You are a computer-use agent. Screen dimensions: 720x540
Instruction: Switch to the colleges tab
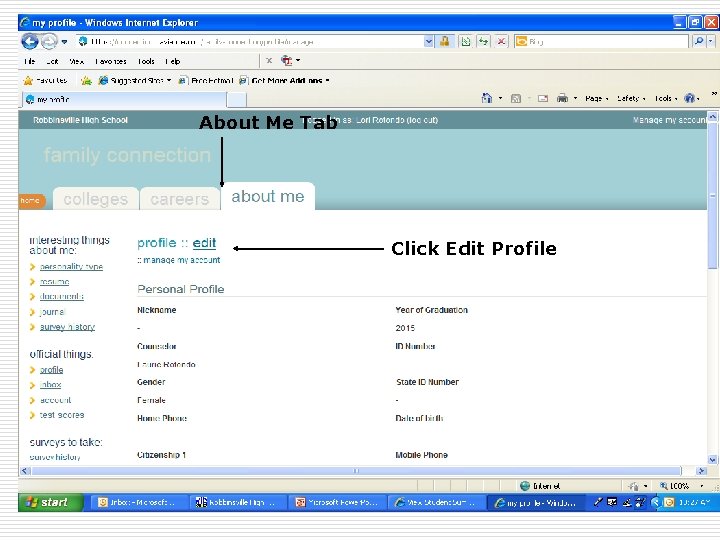click(x=96, y=199)
